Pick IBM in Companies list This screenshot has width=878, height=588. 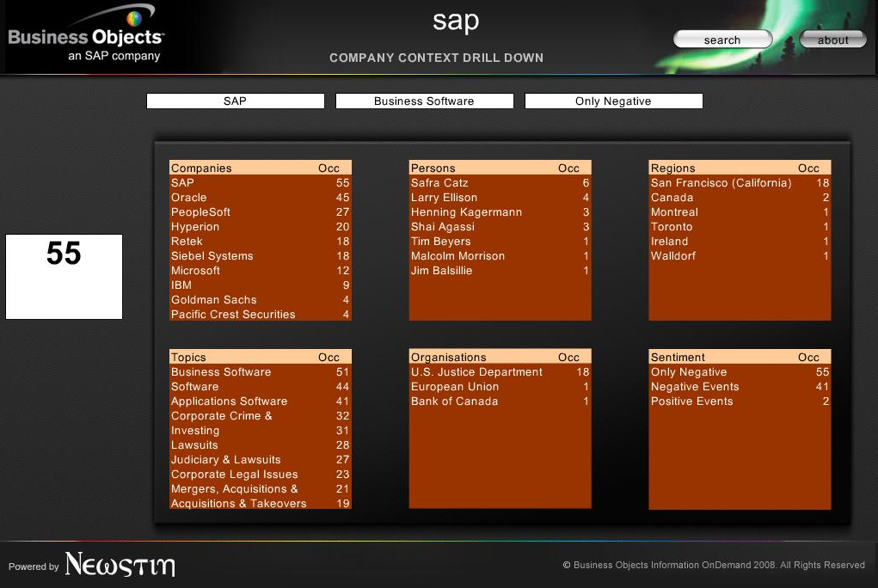[261, 285]
